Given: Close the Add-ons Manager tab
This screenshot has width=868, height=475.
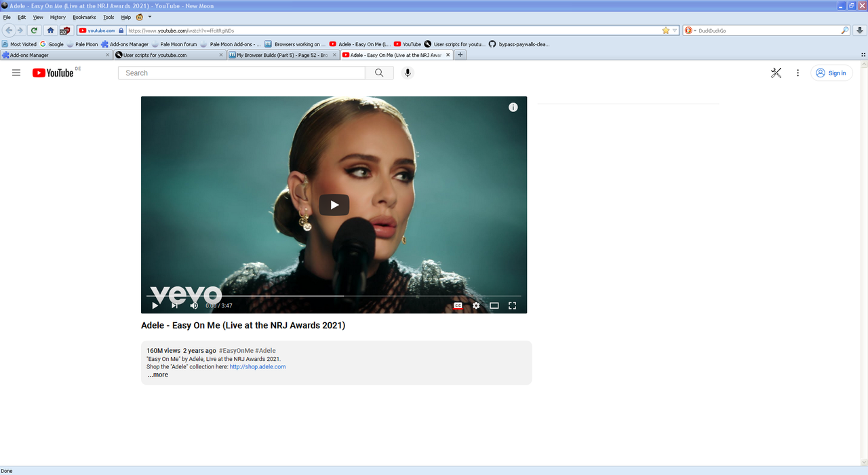Looking at the screenshot, I should click(107, 55).
